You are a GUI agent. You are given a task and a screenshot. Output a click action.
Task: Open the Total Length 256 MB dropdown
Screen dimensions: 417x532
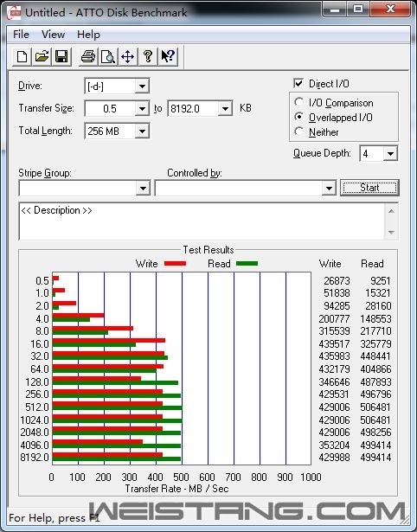(x=142, y=131)
